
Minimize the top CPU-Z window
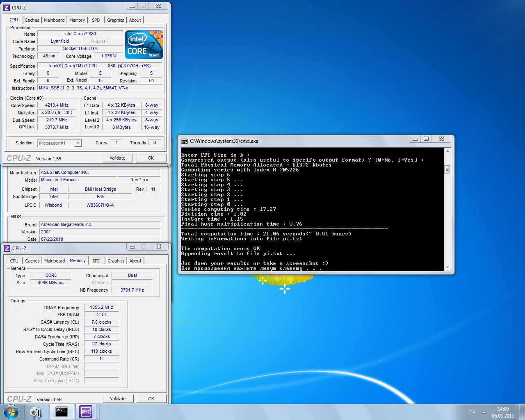[x=132, y=6]
